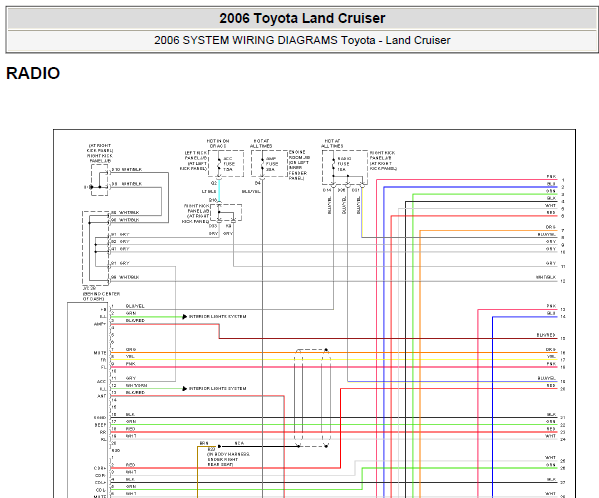Screen dimensions: 599x498
Task: Click the arrow beside the upper Interior Lights System label
Action: click(x=185, y=317)
